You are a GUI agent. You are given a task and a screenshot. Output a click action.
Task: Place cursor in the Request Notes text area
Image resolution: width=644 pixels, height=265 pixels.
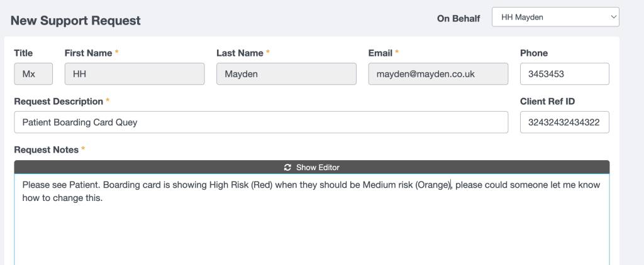click(311, 226)
